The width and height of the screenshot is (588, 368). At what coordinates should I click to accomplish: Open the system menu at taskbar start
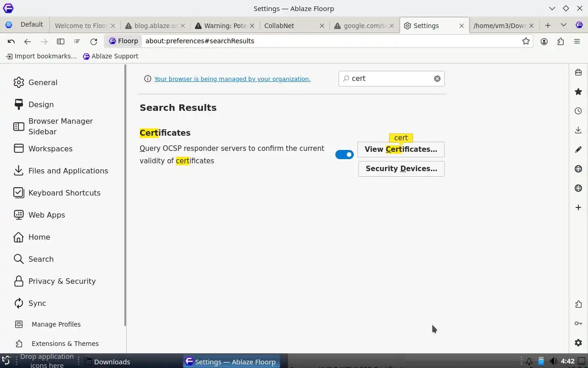click(6, 361)
